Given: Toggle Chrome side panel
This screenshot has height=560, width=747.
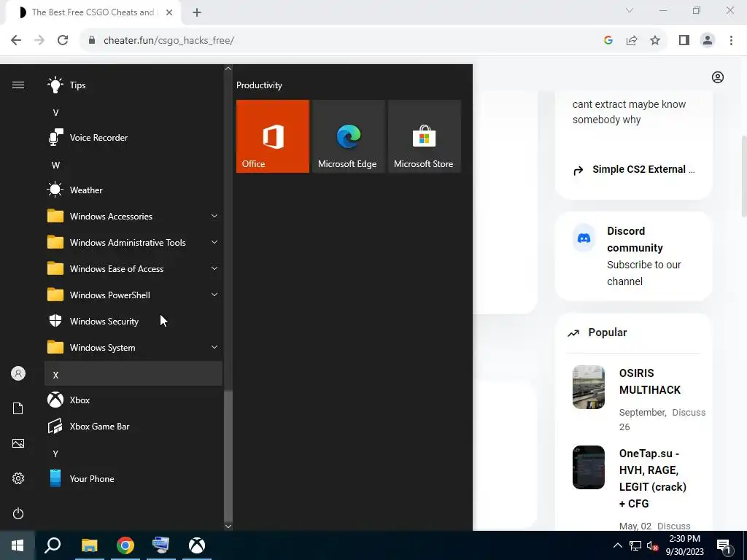Looking at the screenshot, I should click(684, 41).
